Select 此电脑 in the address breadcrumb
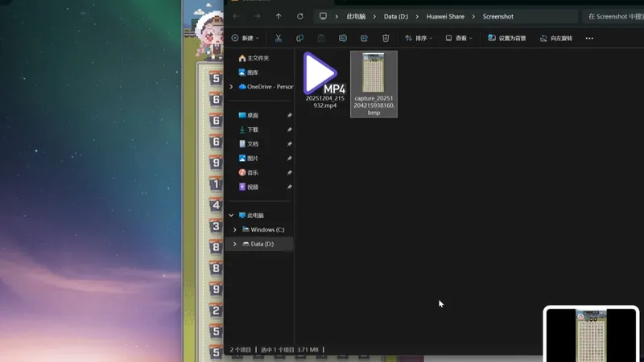644x362 pixels. click(x=356, y=16)
